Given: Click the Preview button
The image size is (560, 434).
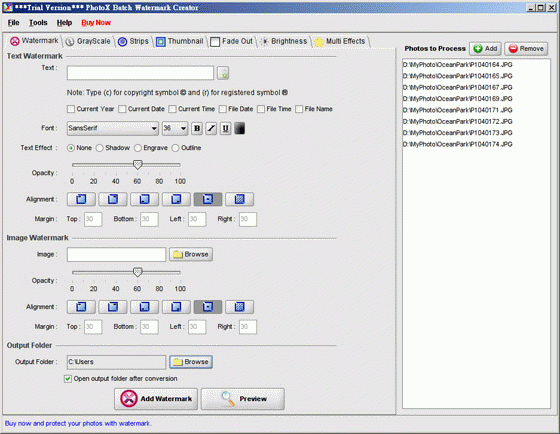Looking at the screenshot, I should coord(243,399).
